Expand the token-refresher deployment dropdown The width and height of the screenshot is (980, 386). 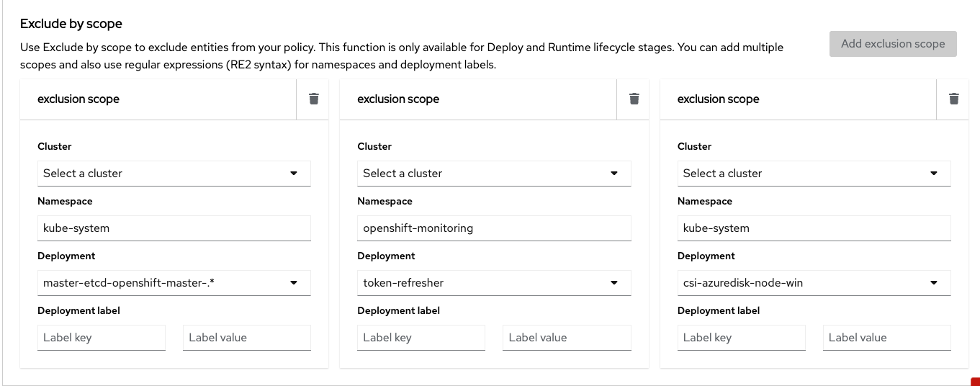(x=493, y=283)
